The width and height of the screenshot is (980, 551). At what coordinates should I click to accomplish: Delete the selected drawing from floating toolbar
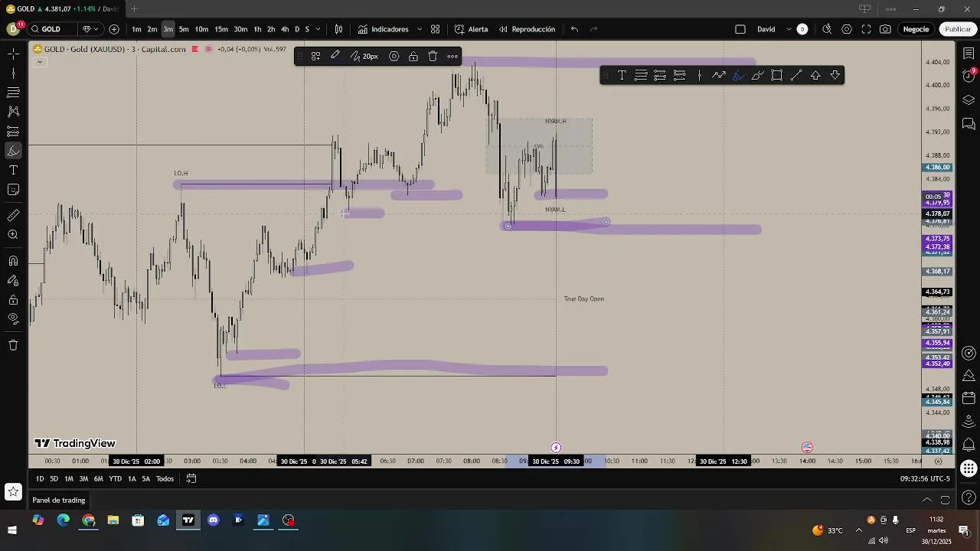pos(433,57)
